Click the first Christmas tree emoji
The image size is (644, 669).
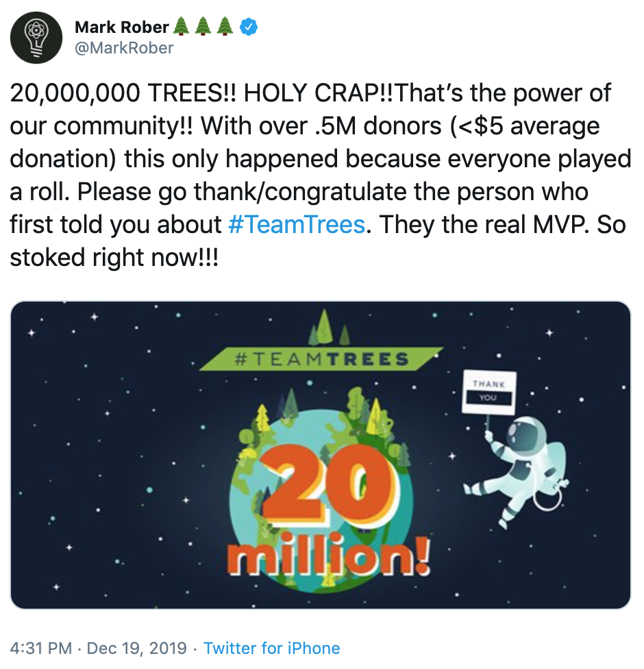coord(180,26)
